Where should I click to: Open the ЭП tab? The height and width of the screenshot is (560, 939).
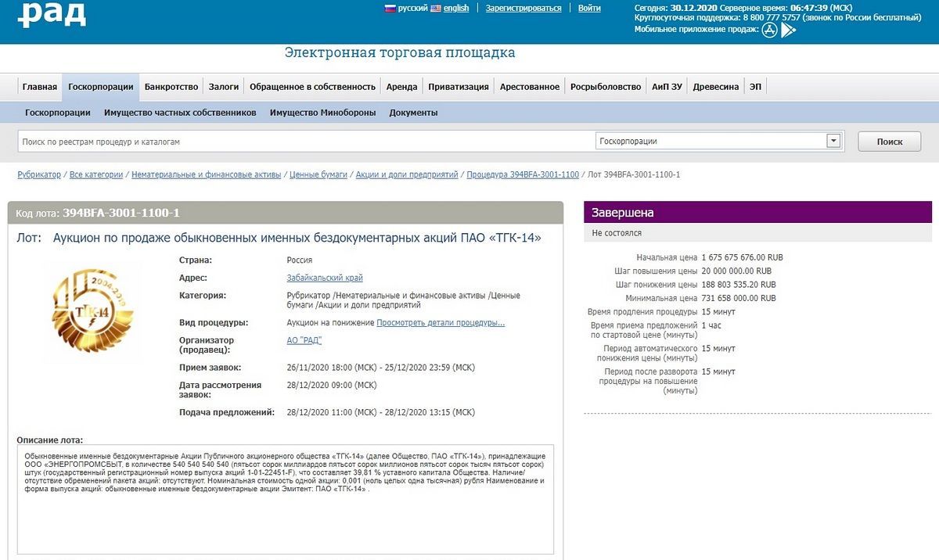click(x=755, y=87)
